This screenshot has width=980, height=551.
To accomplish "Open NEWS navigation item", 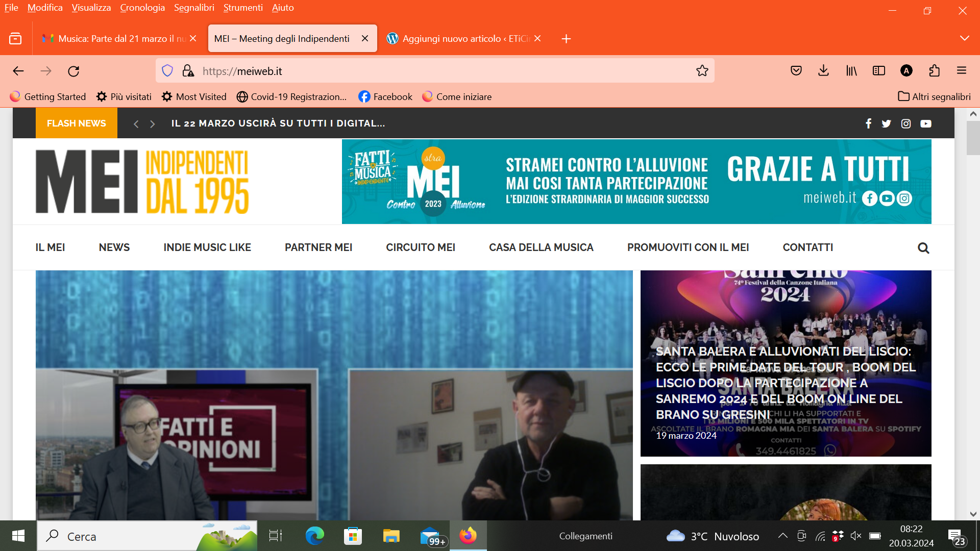I will tap(114, 247).
